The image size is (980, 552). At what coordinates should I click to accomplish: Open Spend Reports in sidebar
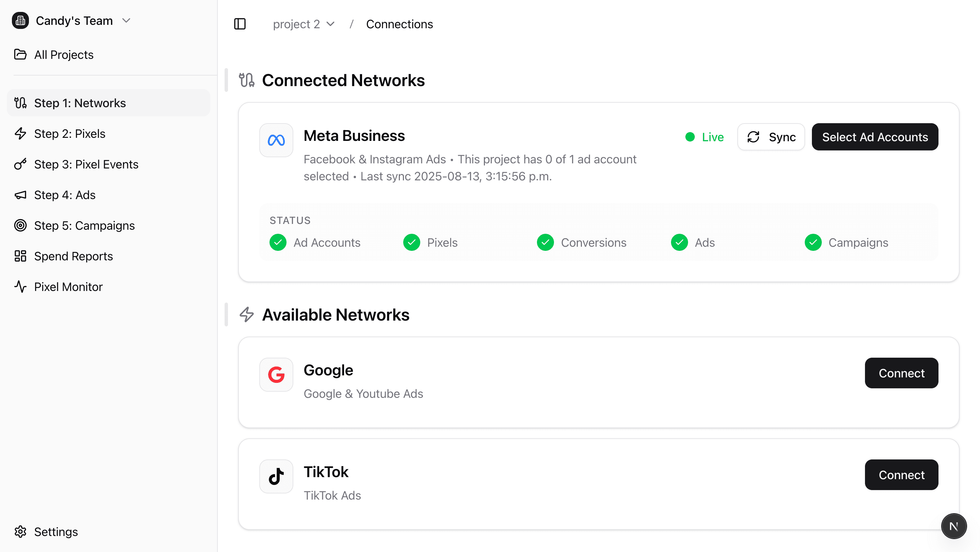click(x=73, y=256)
